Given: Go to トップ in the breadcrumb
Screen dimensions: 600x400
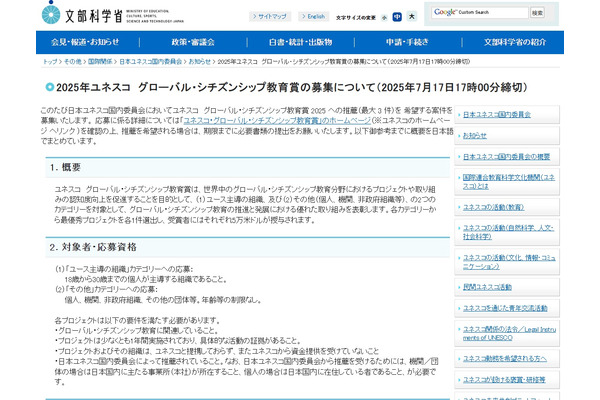Looking at the screenshot, I should [50, 62].
